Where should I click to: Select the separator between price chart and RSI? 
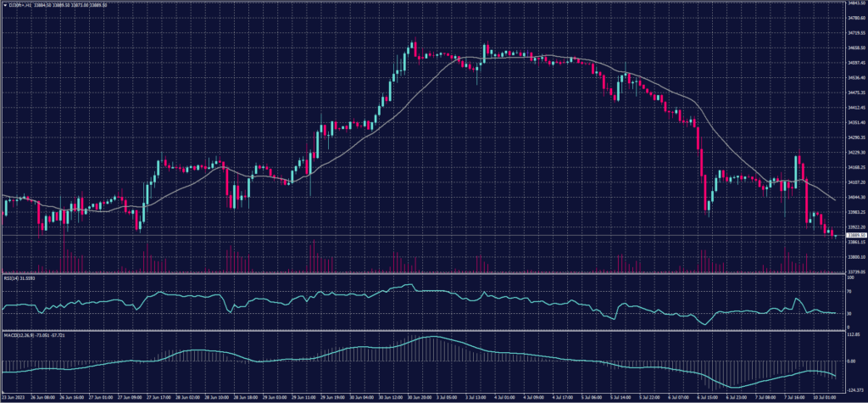click(x=424, y=274)
